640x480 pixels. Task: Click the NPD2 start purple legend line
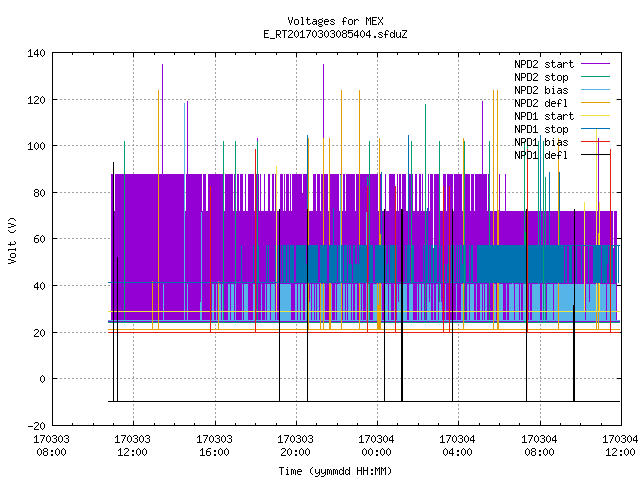click(595, 64)
